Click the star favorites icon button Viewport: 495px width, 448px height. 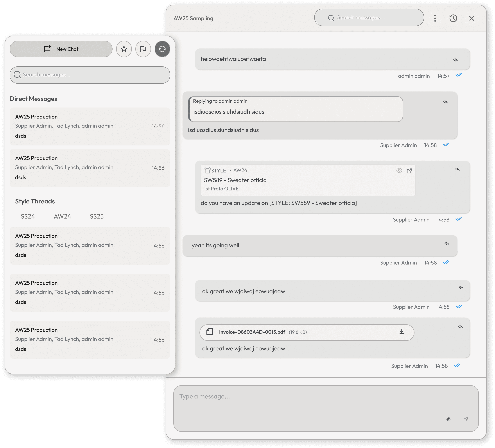tap(124, 49)
